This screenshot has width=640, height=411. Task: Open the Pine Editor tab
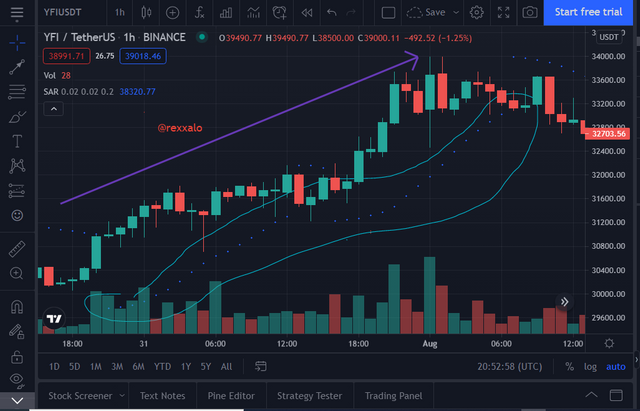231,395
